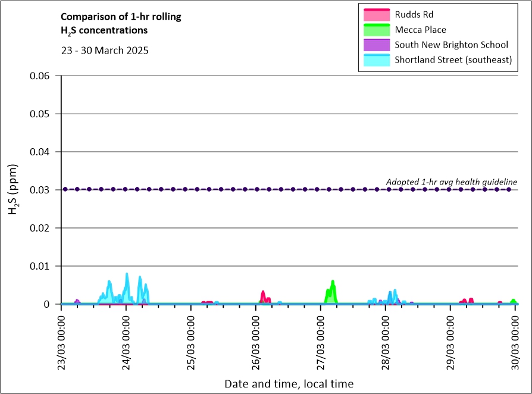Select the 'South New Brighton School' legend label
The image size is (532, 394).
[451, 45]
